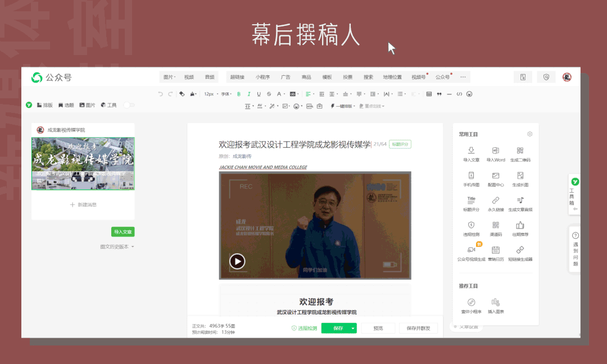
Task: Open the 导入Word import tool
Action: click(x=496, y=152)
